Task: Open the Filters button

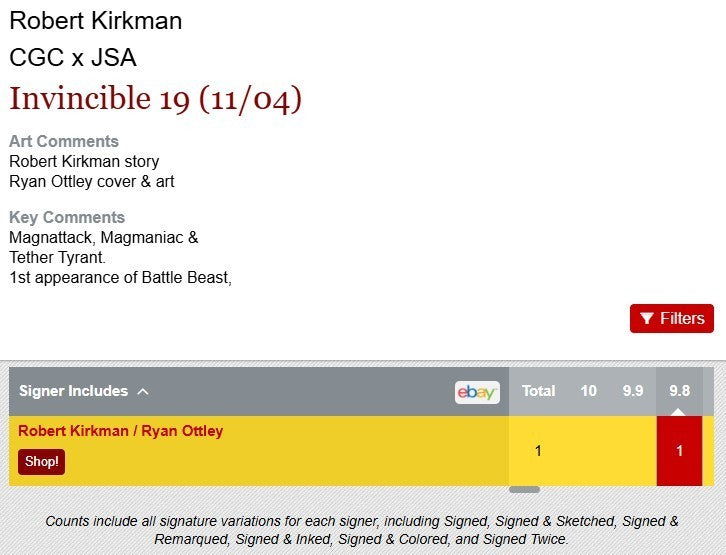Action: [x=671, y=318]
